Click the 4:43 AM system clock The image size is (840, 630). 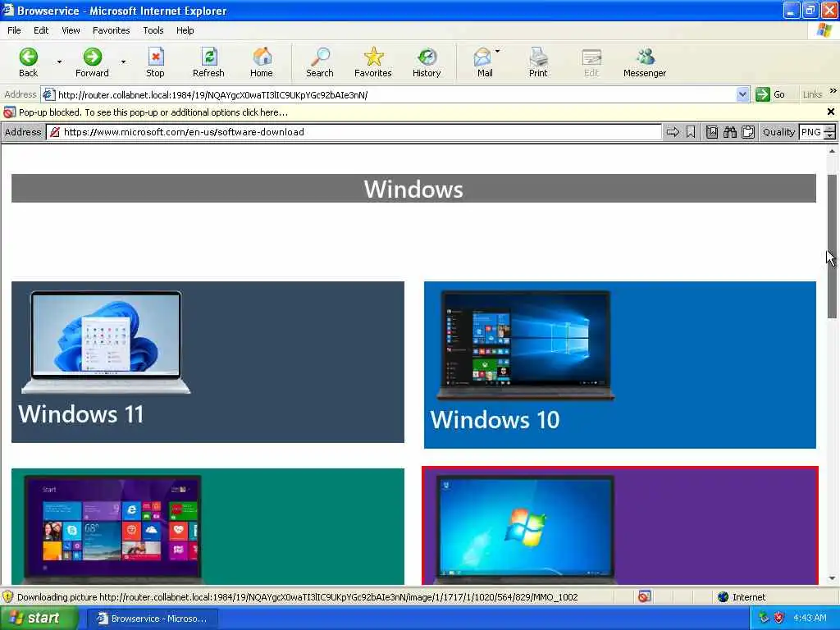click(x=810, y=619)
